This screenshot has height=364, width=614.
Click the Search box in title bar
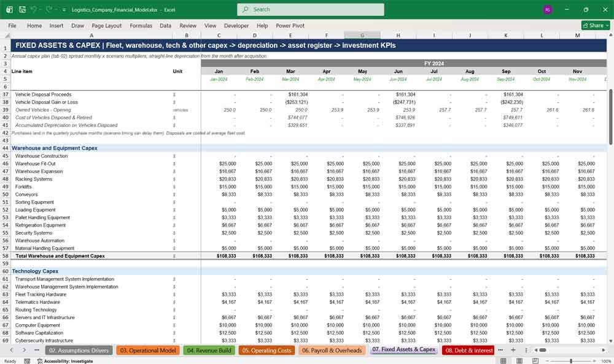(311, 9)
